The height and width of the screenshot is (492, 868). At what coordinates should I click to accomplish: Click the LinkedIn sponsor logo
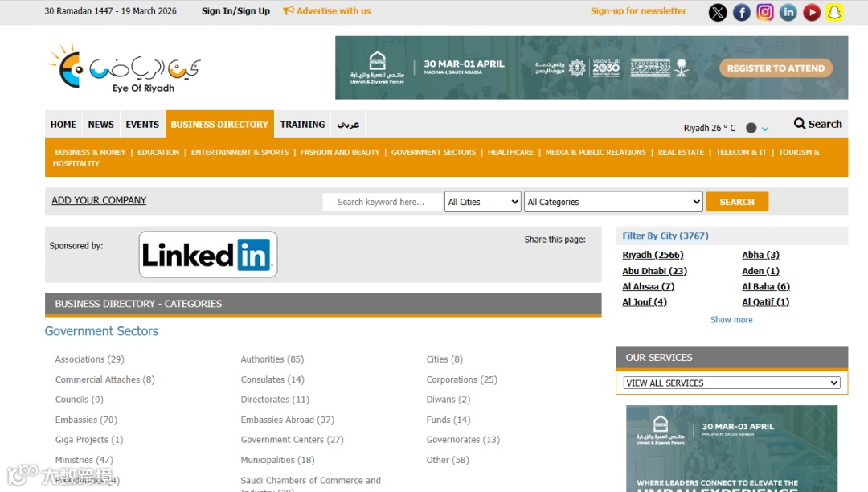208,255
